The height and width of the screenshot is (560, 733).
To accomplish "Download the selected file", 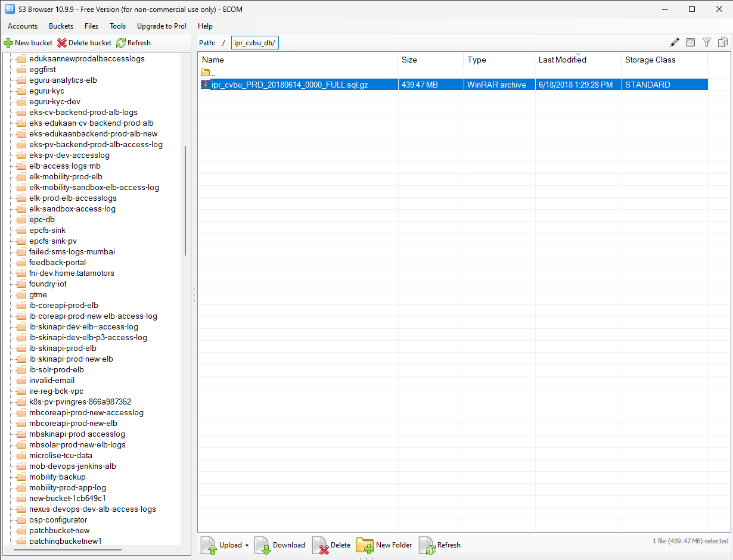I will click(x=280, y=545).
